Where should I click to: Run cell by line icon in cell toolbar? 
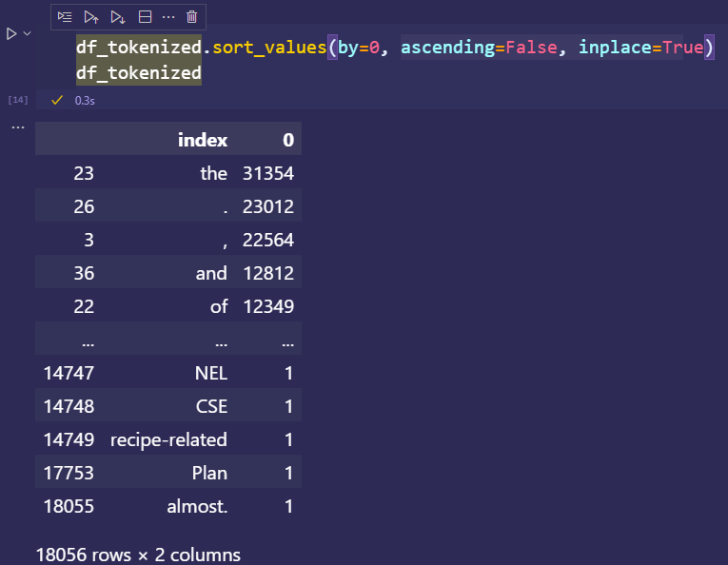coord(65,17)
